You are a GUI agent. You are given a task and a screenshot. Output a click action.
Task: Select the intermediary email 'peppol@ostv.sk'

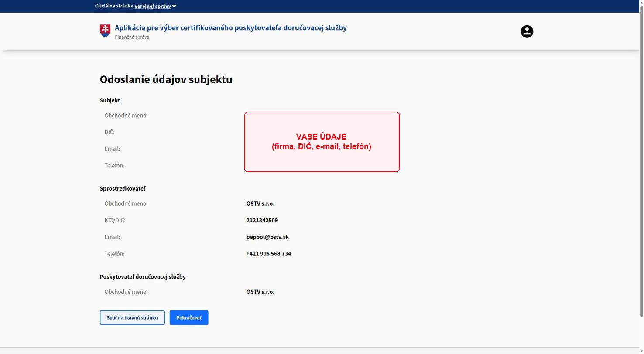pyautogui.click(x=267, y=237)
